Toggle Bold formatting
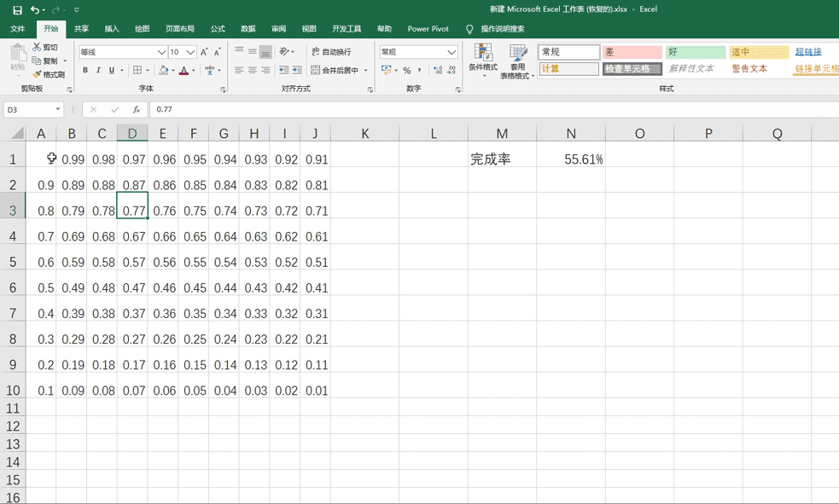Viewport: 839px width, 504px height. pos(85,70)
